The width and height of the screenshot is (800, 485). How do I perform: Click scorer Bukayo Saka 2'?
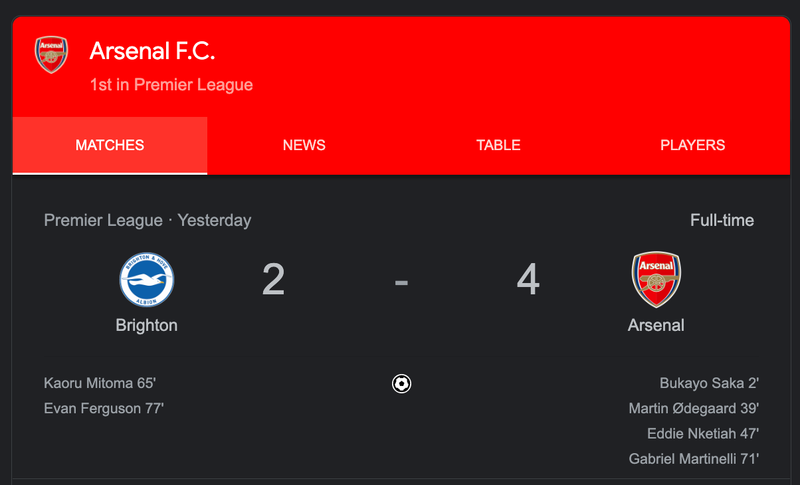point(709,383)
